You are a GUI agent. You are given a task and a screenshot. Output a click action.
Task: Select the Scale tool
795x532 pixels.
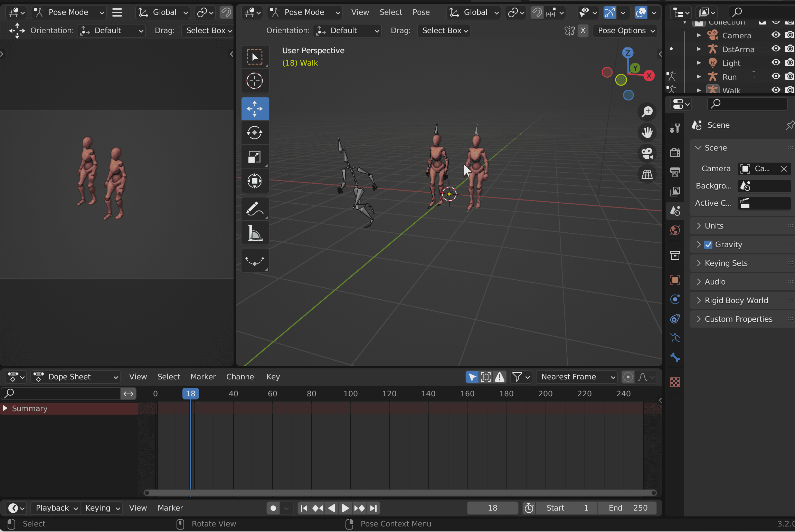[x=255, y=157]
